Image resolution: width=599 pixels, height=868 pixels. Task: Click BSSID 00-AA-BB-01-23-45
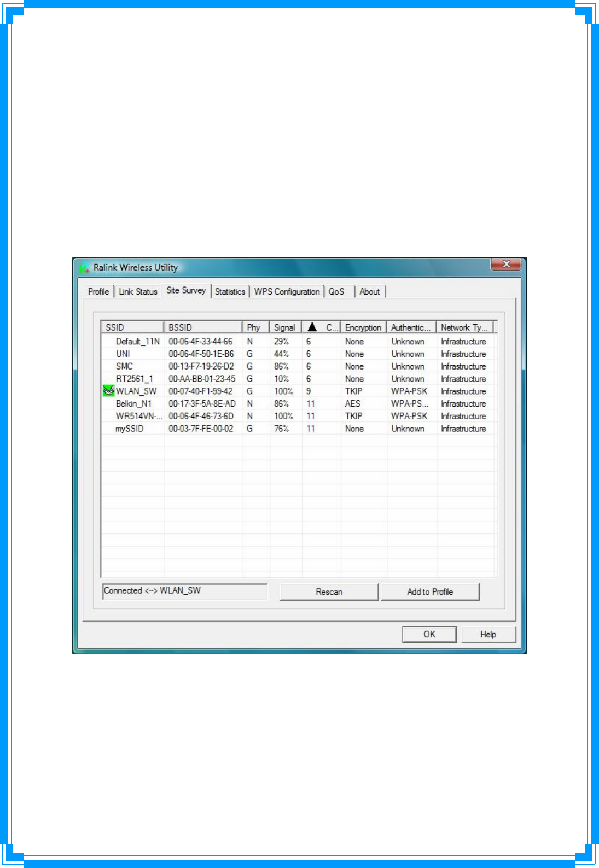(202, 379)
